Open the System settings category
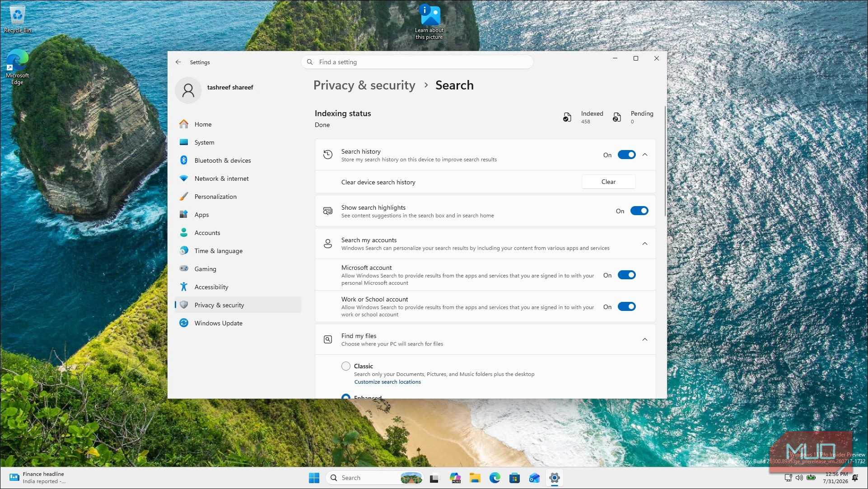Screen dimensions: 868x489 [238, 142]
